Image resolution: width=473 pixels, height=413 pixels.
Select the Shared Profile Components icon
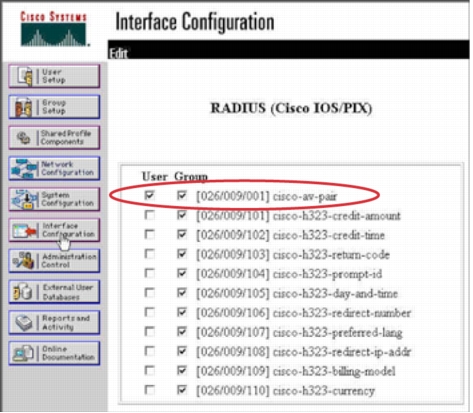pyautogui.click(x=23, y=138)
